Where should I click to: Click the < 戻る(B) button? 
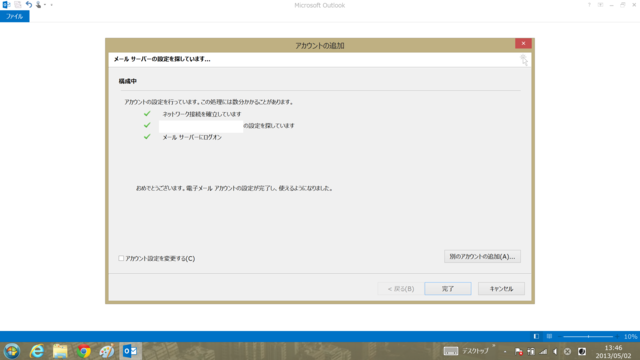click(401, 289)
